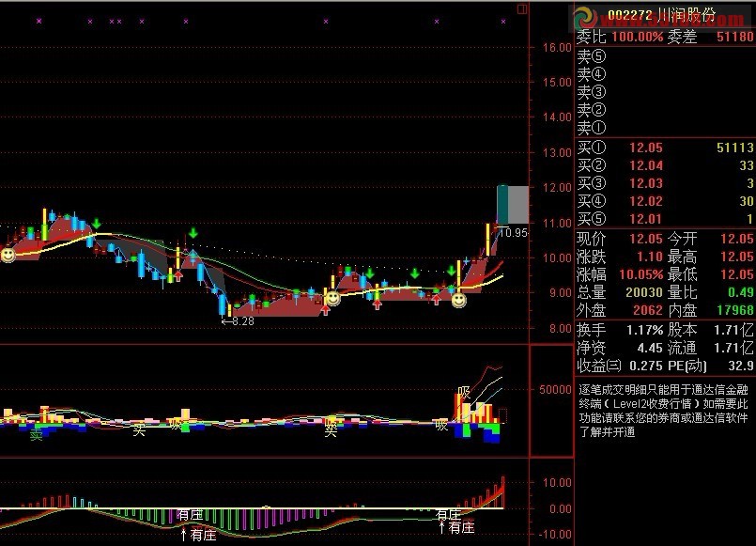Click the orange 吸 label above the volume spike
Screen dimensions: 756x546
click(464, 392)
